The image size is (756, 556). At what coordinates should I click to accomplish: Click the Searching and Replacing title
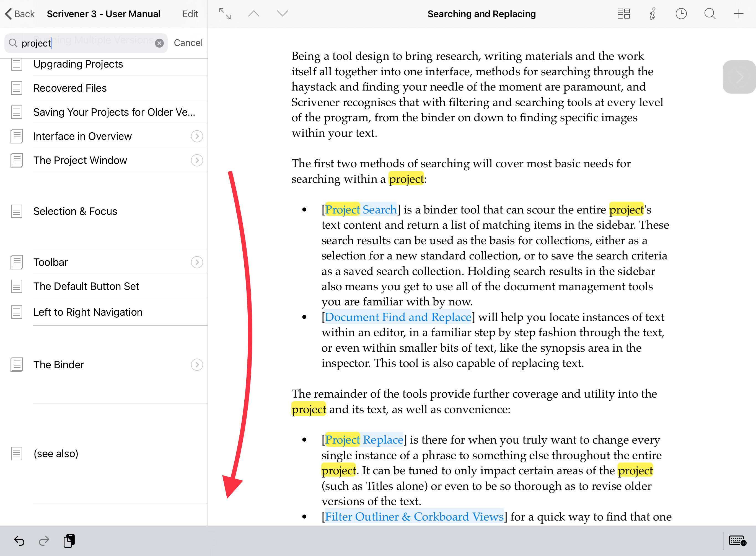481,14
